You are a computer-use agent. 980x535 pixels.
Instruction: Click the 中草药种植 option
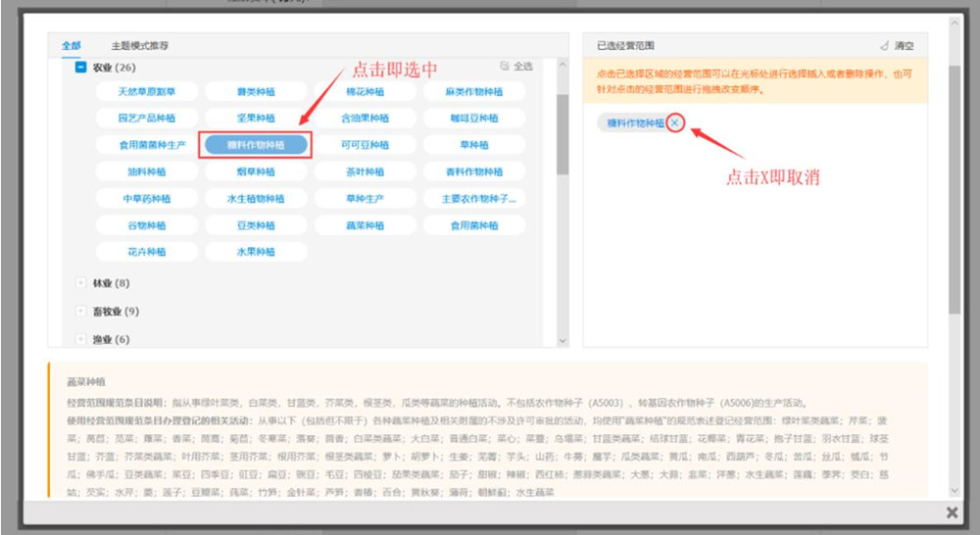(146, 198)
